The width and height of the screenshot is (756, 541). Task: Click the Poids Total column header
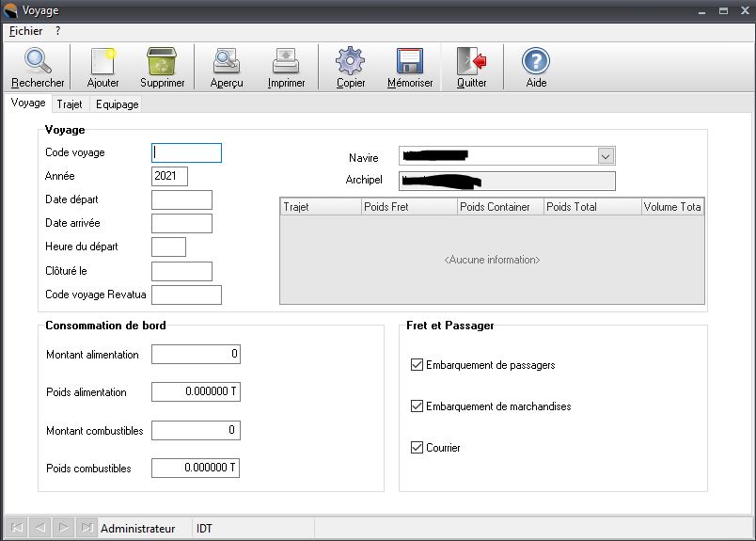pos(591,207)
